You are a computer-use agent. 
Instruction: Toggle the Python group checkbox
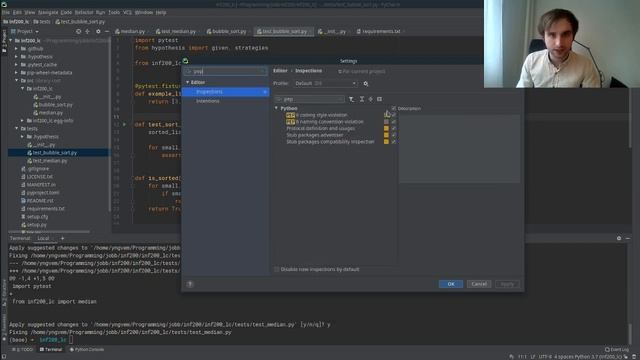[394, 109]
